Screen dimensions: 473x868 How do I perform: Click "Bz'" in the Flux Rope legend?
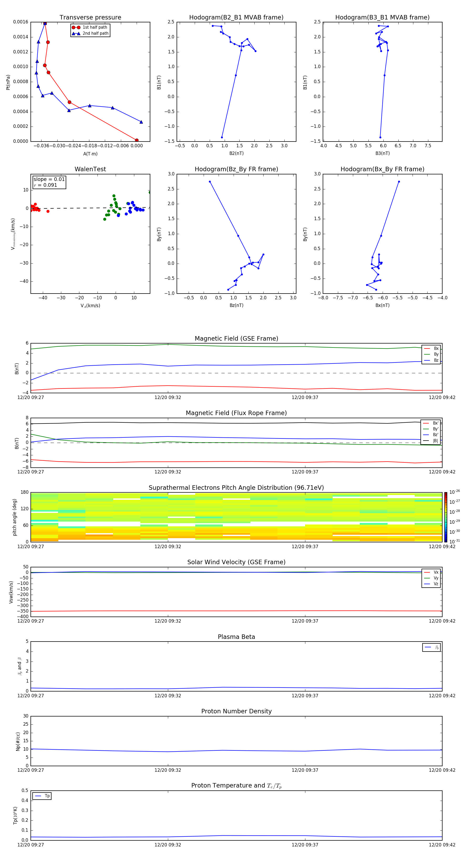(x=436, y=435)
